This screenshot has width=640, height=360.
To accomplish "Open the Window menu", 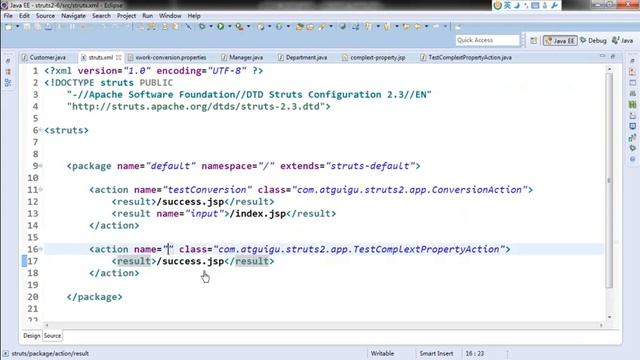I will click(170, 16).
